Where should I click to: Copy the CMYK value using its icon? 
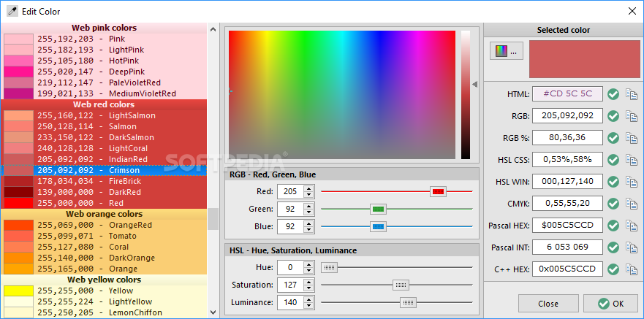click(x=631, y=204)
